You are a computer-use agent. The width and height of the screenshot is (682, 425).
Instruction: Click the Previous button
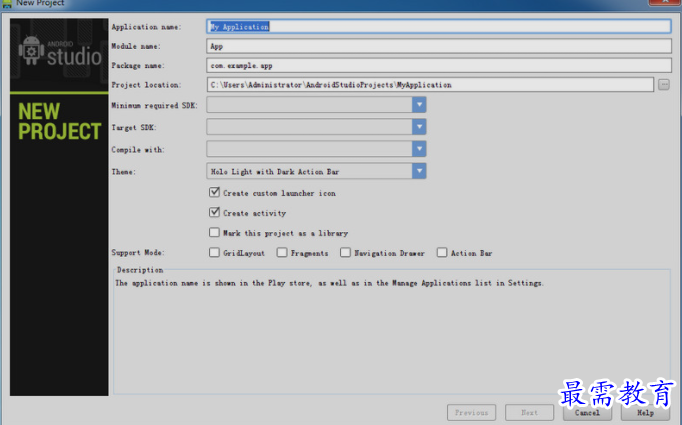(471, 412)
